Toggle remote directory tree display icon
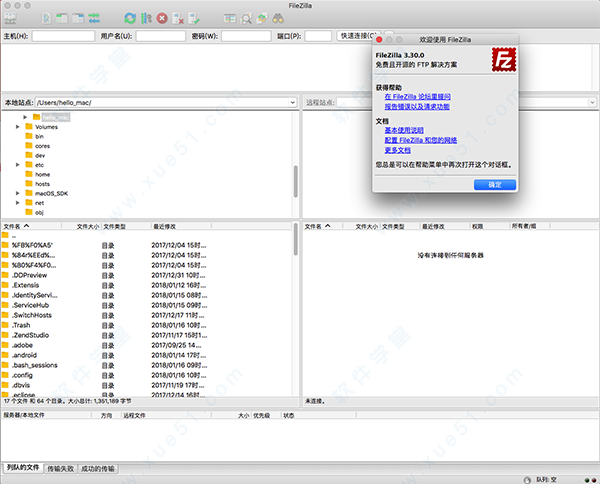 coord(78,18)
